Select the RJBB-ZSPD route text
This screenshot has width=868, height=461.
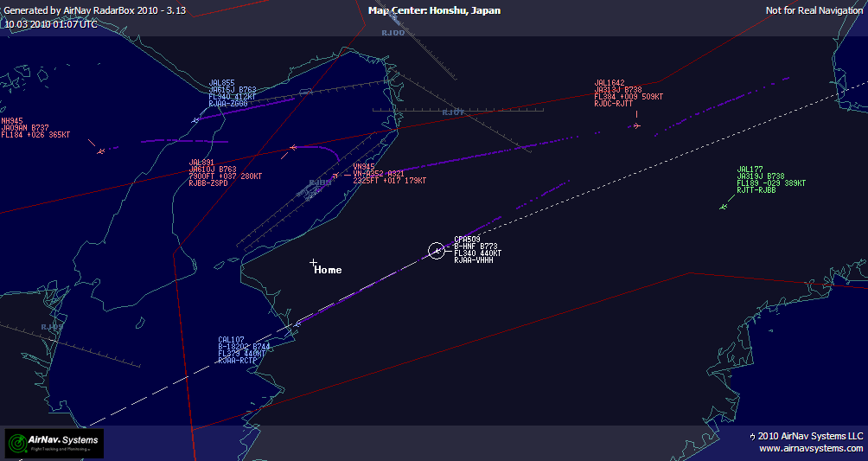[x=208, y=182]
